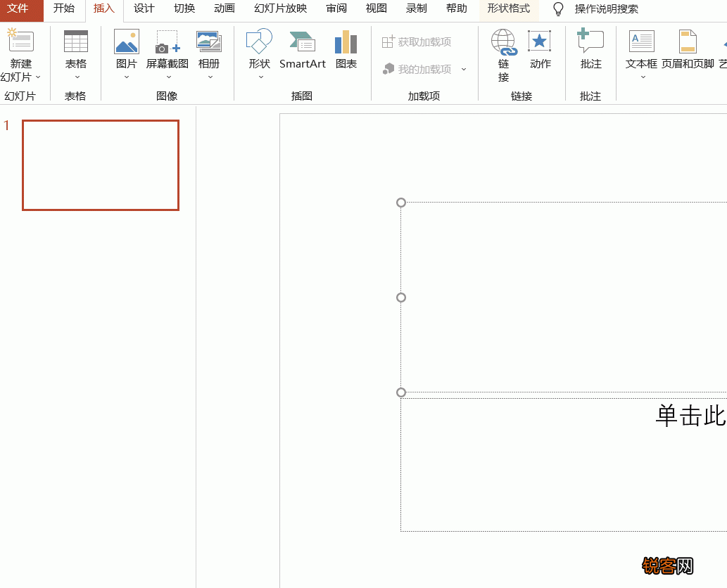Expand the 我的加载项 dropdown arrow
The width and height of the screenshot is (727, 588).
pos(464,69)
